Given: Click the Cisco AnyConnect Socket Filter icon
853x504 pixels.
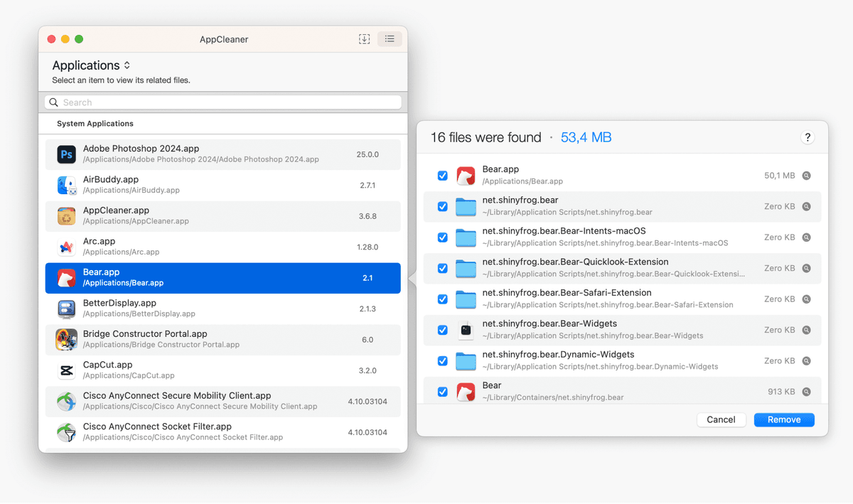Looking at the screenshot, I should click(x=67, y=433).
